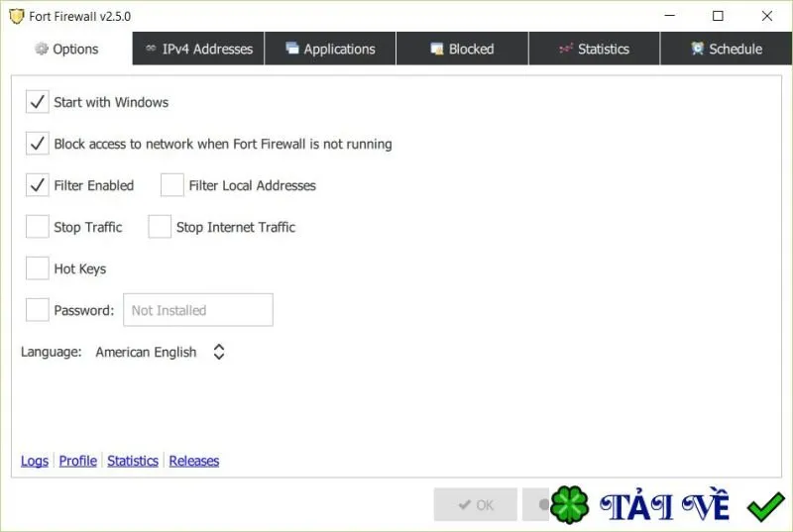Viewport: 793px width, 532px height.
Task: Click the Password input field
Action: click(x=198, y=310)
